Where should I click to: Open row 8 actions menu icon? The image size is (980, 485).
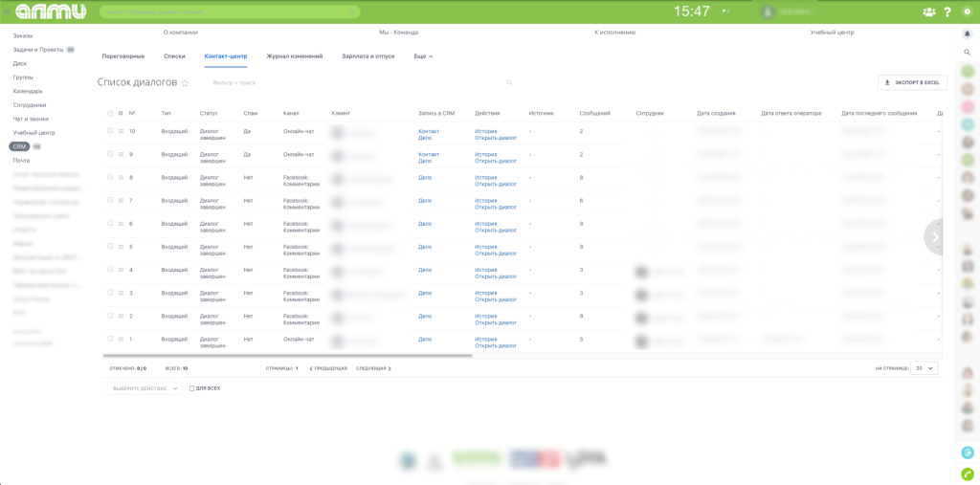pyautogui.click(x=121, y=178)
